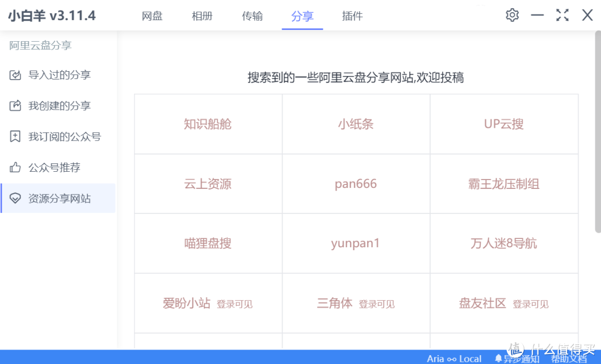Close the 小白羊 window
Viewport: 601px width, 364px height.
(587, 16)
